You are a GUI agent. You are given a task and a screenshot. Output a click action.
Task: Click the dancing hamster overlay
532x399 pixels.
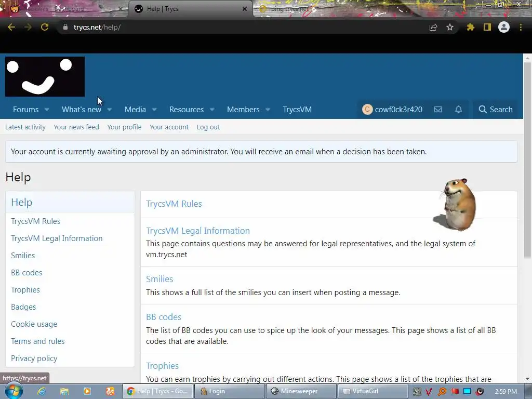[456, 205]
